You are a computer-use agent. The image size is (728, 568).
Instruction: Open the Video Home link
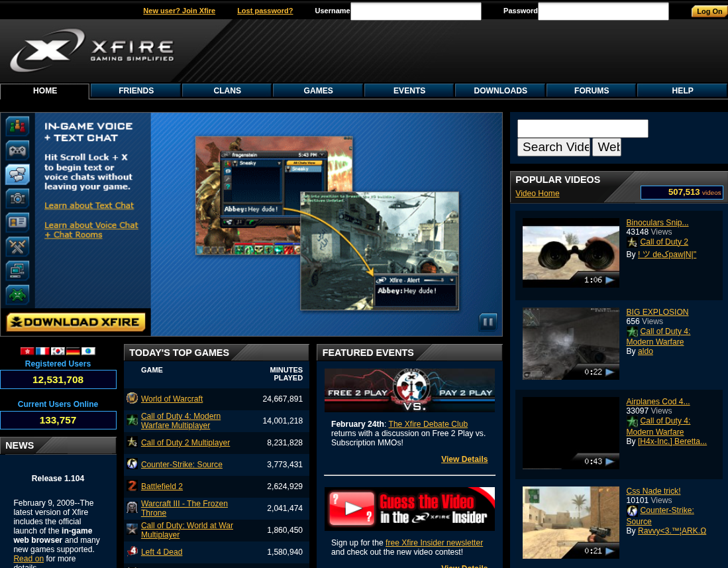tap(537, 194)
